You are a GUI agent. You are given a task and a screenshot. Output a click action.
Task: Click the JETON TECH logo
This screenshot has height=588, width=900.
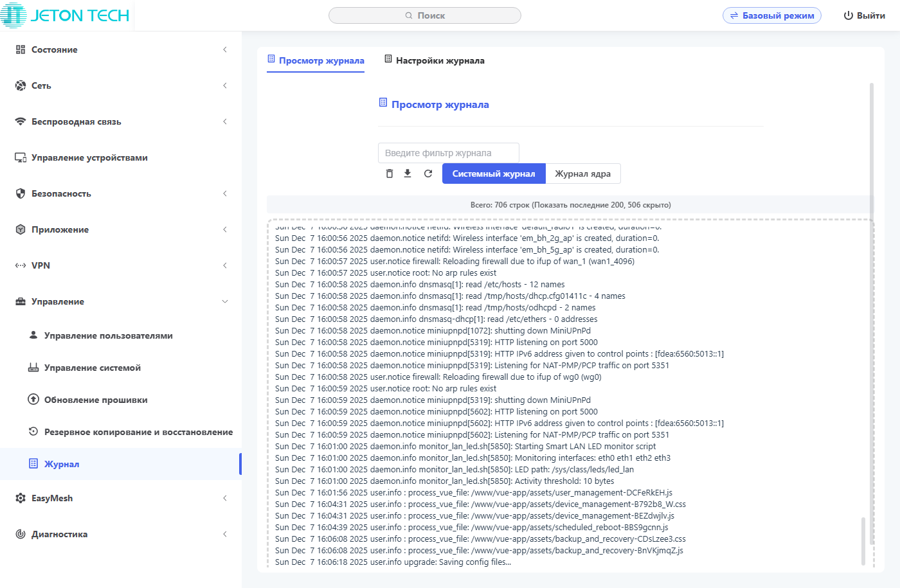[x=65, y=15]
